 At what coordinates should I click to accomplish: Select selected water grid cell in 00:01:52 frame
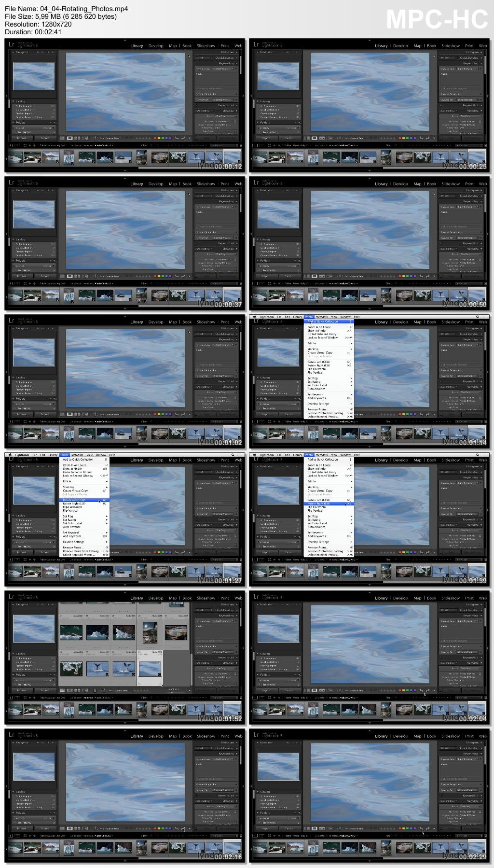(x=150, y=669)
